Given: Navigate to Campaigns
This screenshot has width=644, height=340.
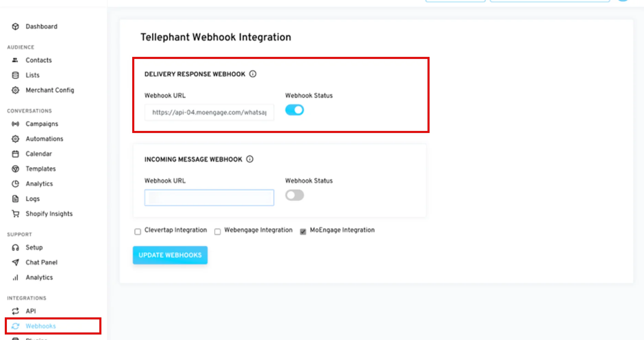Looking at the screenshot, I should pos(42,124).
